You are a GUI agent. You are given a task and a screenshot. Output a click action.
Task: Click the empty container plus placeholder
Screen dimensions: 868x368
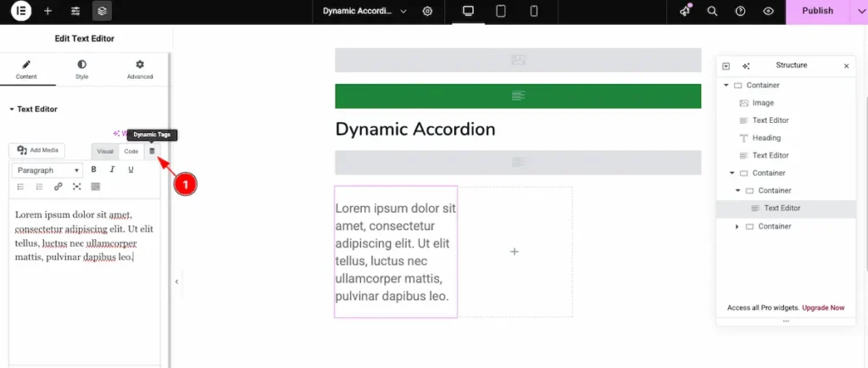pyautogui.click(x=514, y=252)
